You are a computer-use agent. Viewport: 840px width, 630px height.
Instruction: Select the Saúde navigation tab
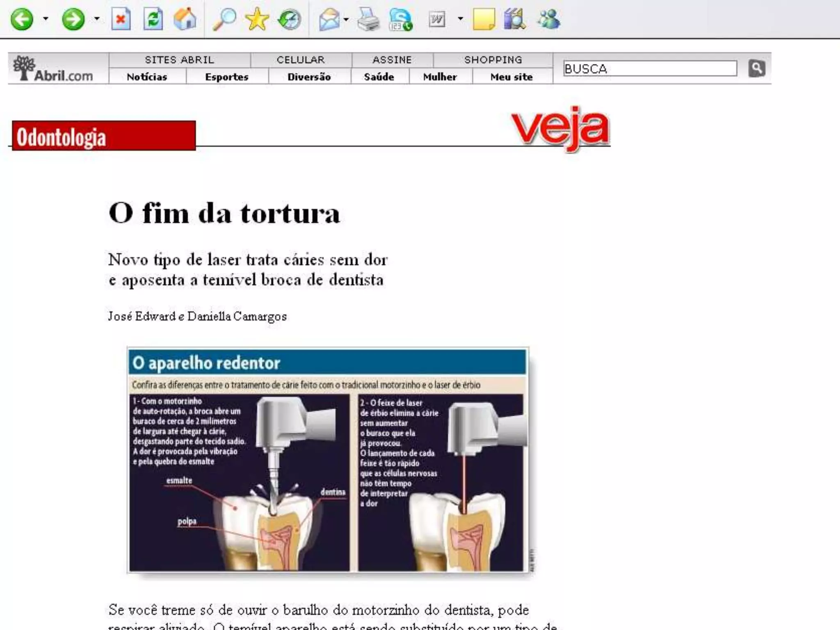[x=379, y=77]
